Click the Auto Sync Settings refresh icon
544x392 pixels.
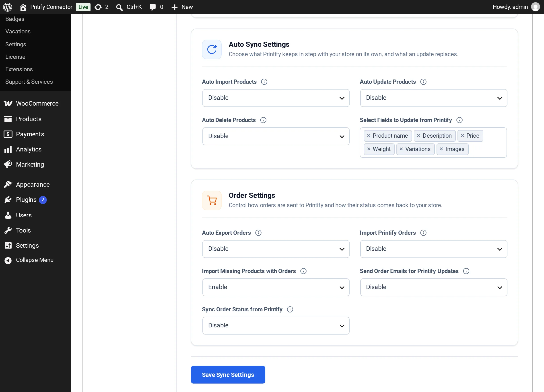(212, 49)
